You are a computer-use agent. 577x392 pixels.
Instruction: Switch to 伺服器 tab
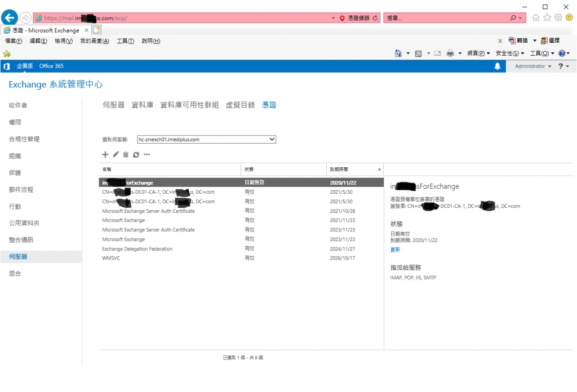113,105
